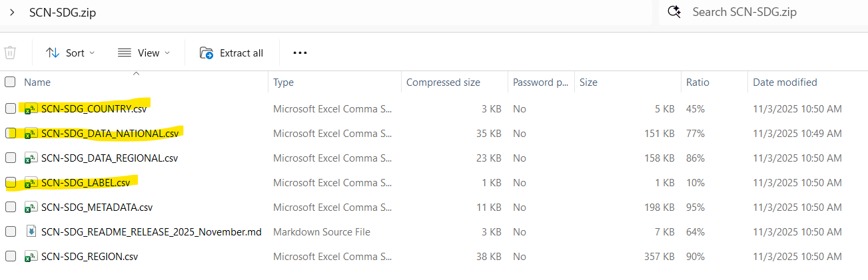Select the SCN-SDG_LABEL.csv file name
The height and width of the screenshot is (280, 868).
click(x=85, y=183)
